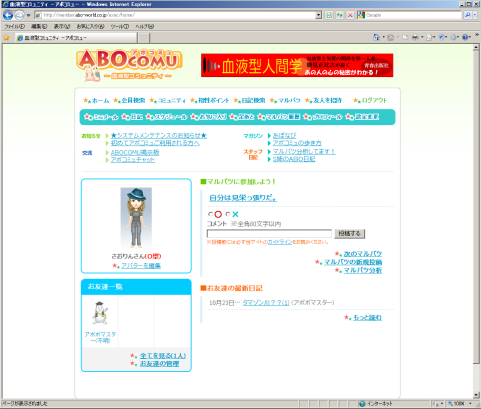Click the ログアウト link
The height and width of the screenshot is (409, 481).
coord(374,100)
